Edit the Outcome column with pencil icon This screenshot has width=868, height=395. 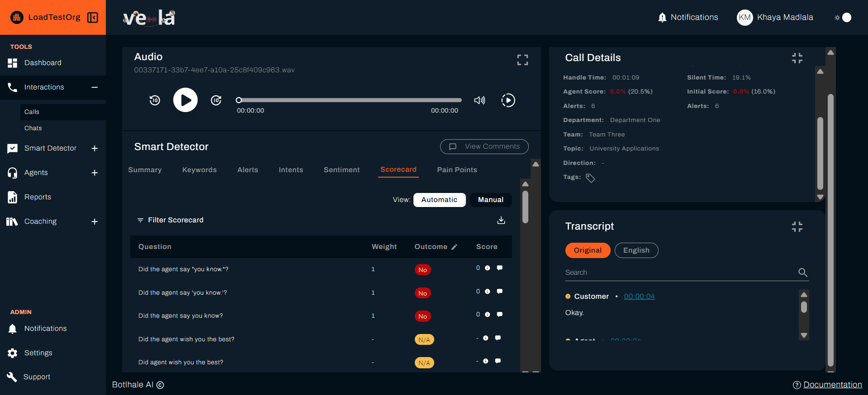455,247
